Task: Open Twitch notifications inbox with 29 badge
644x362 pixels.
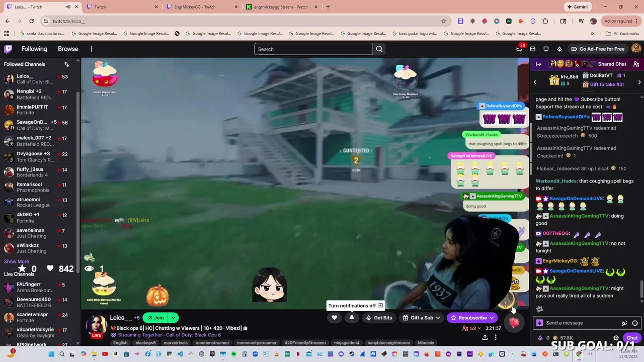Action: (520, 49)
